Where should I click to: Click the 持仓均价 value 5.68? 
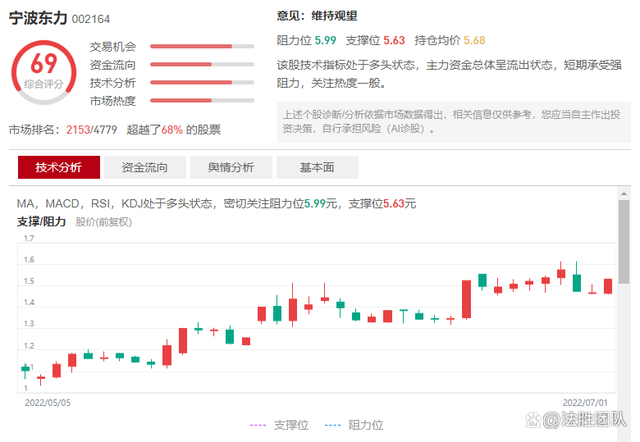474,40
